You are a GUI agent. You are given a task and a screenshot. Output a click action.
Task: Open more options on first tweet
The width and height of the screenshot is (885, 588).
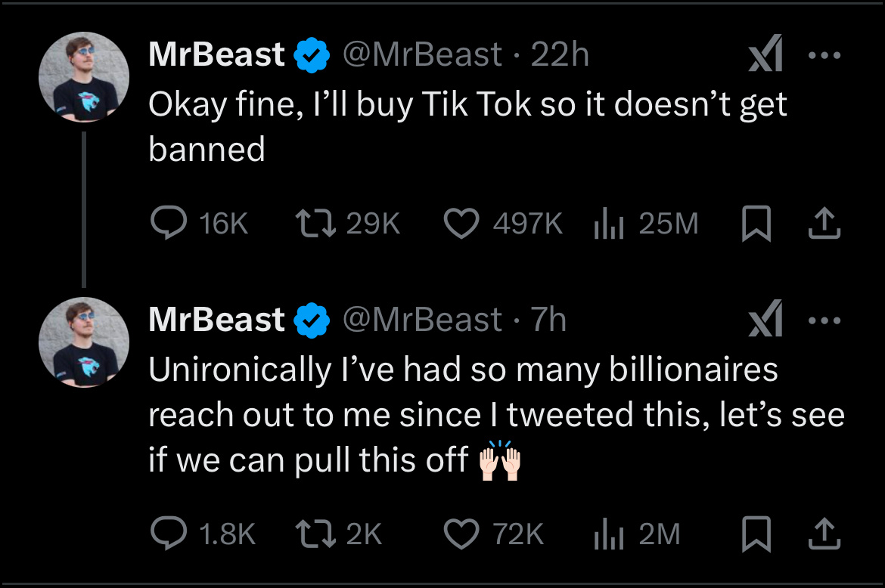point(824,56)
